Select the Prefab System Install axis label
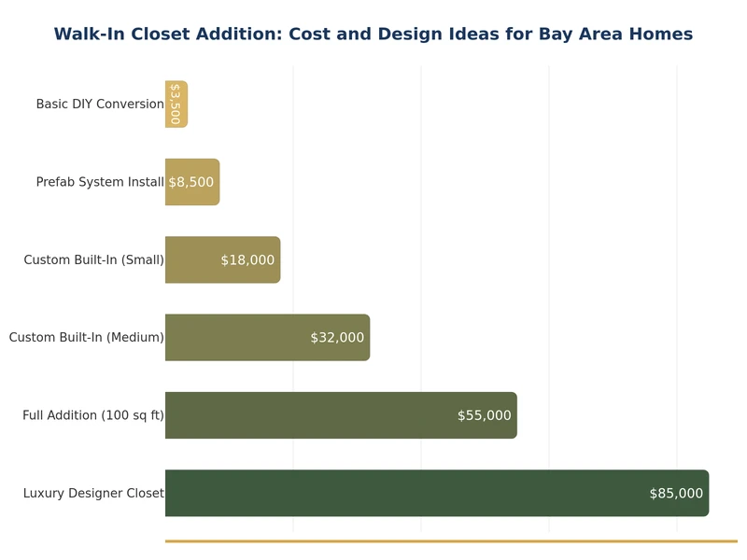 (99, 182)
